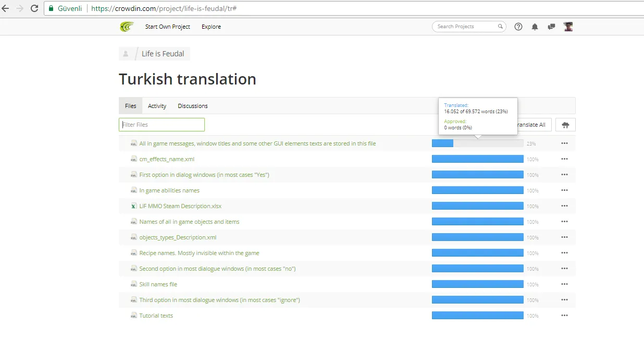This screenshot has height=338, width=644.
Task: Open the help question mark icon
Action: point(518,27)
